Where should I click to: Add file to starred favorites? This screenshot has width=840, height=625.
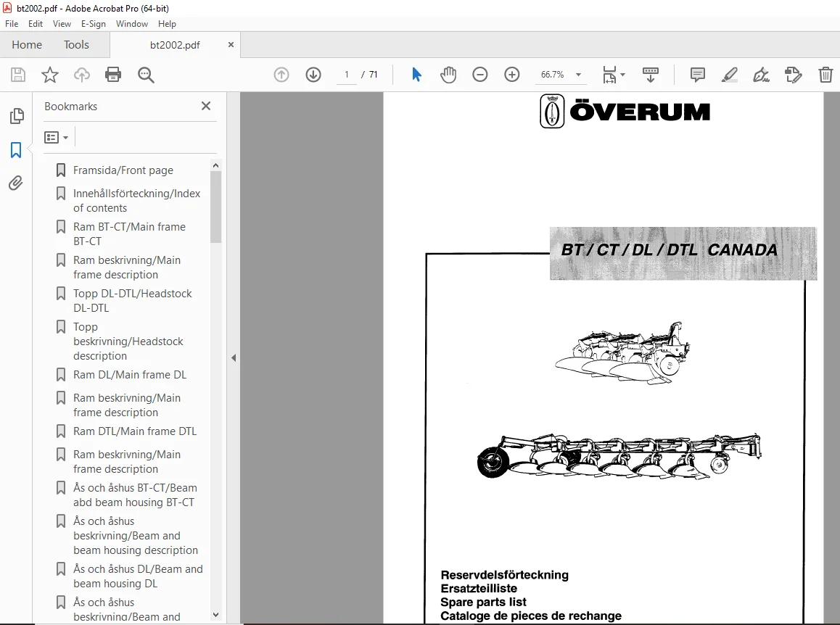coord(50,75)
